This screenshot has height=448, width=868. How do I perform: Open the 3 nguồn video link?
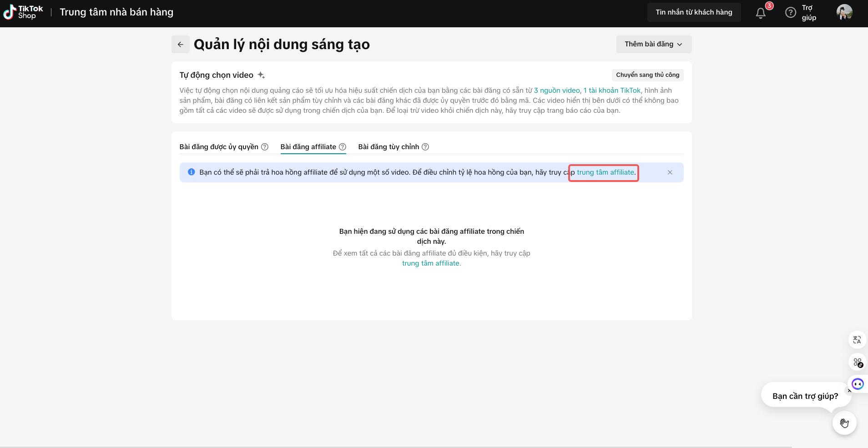557,91
